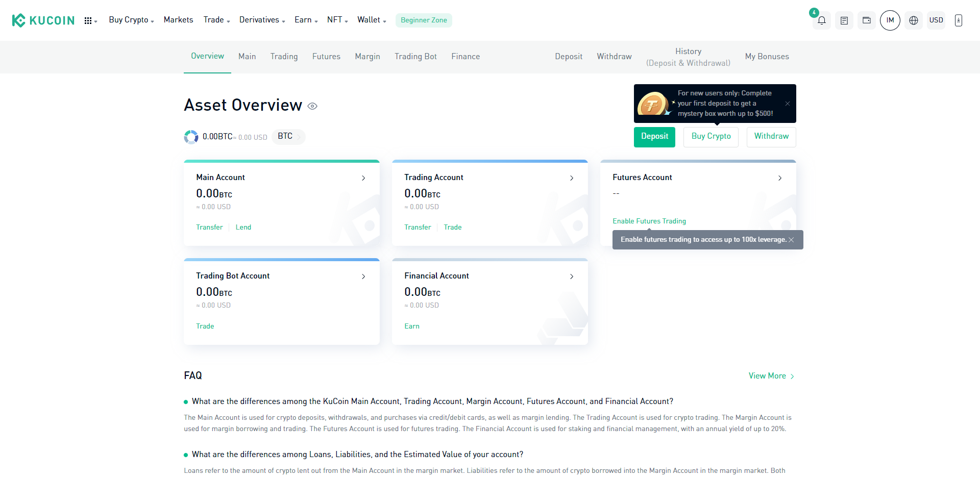Switch to the Finance tab
Screen dimensions: 980x478
click(465, 57)
